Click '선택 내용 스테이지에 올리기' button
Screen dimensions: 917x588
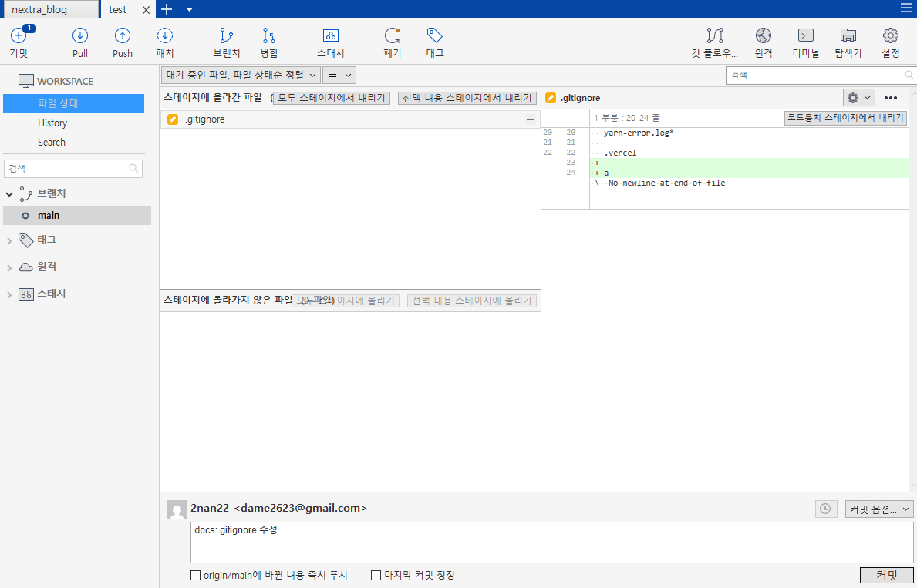(472, 301)
